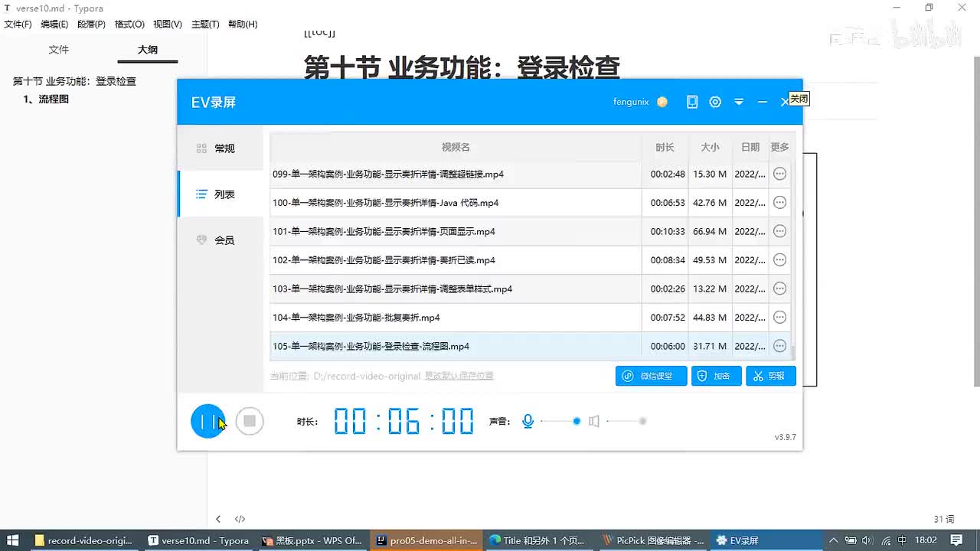
Task: Open more options for video 101
Action: coord(779,231)
